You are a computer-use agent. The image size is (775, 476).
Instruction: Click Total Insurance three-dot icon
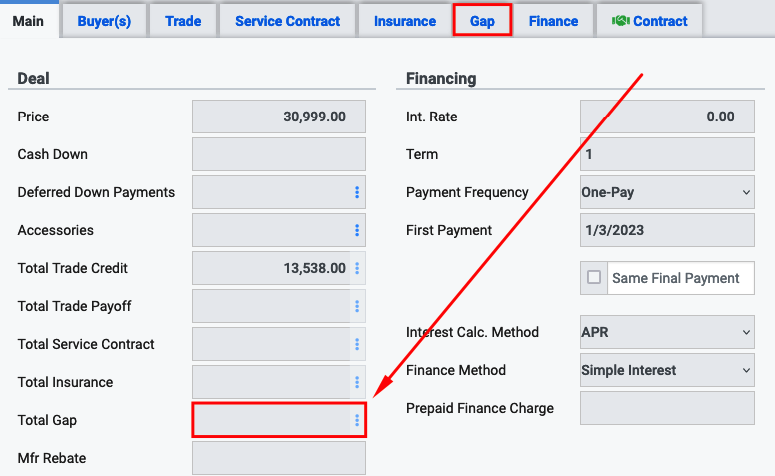click(x=357, y=382)
